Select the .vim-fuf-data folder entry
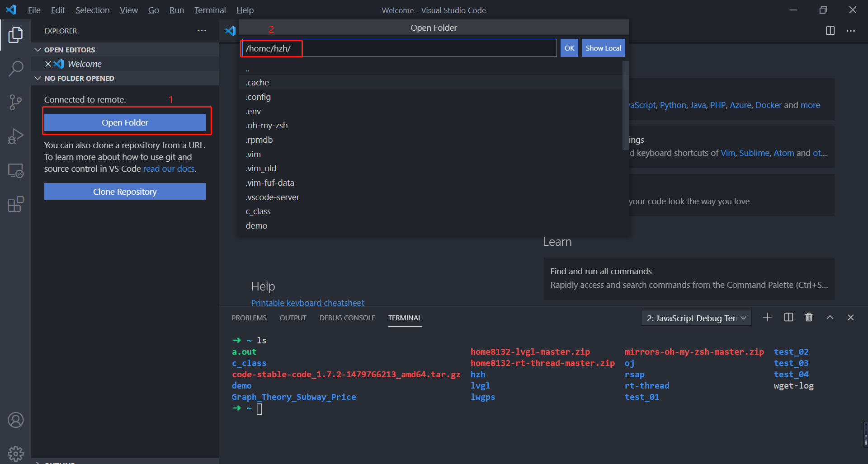The image size is (868, 464). 430,183
